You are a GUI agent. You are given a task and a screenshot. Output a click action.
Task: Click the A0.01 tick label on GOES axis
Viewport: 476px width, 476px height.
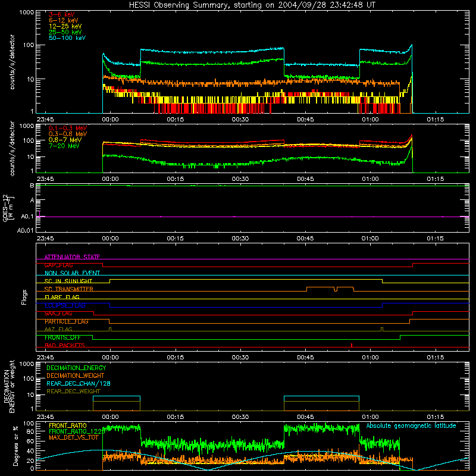coord(25,230)
